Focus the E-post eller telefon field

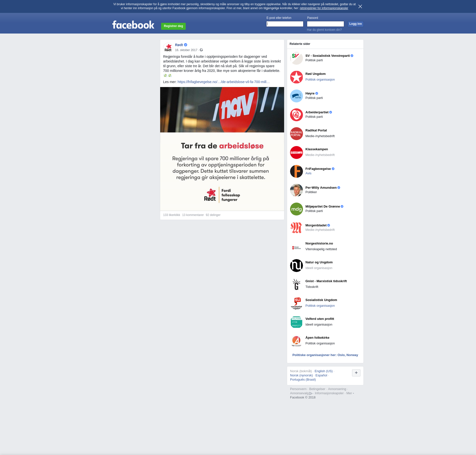point(285,24)
